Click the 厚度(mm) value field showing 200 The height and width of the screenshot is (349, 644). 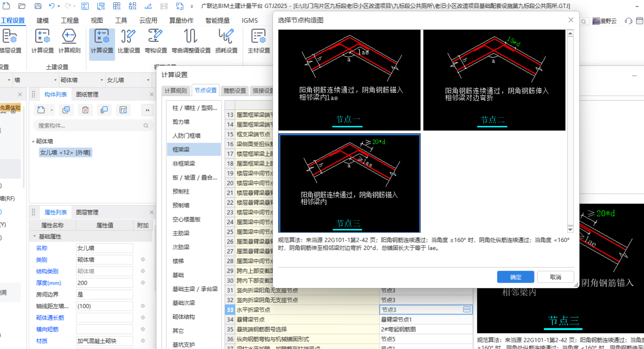104,283
